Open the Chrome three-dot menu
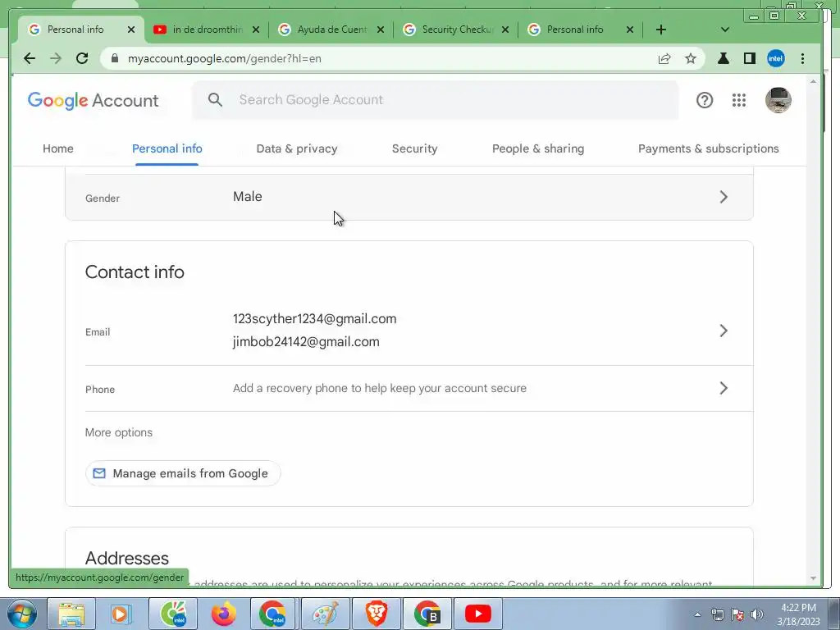The image size is (840, 630). (802, 58)
